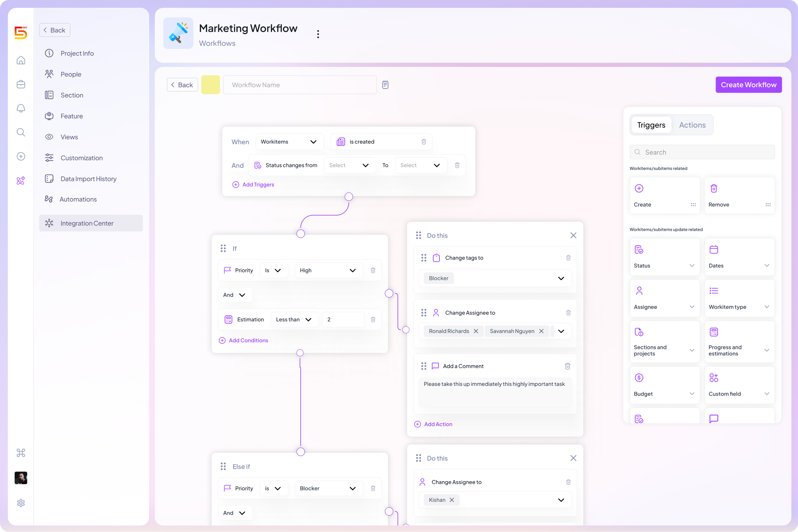Click the Estimation value field showing 2

pyautogui.click(x=343, y=320)
